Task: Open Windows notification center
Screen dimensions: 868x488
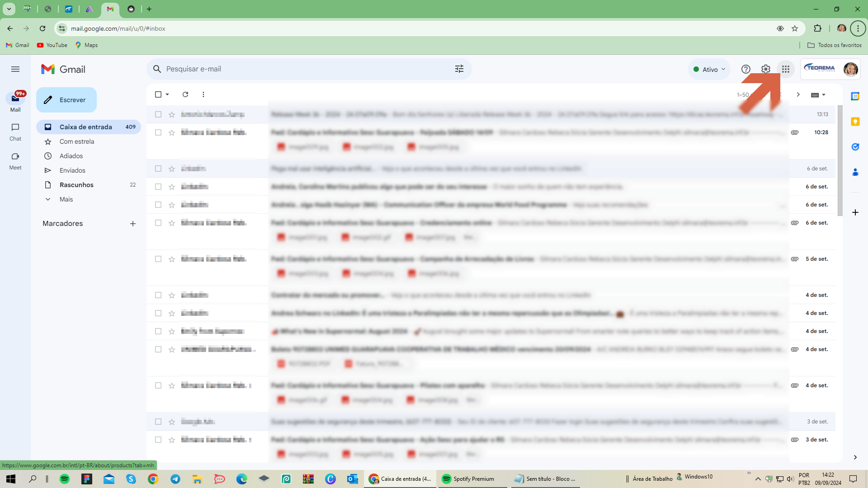Action: coord(853,479)
